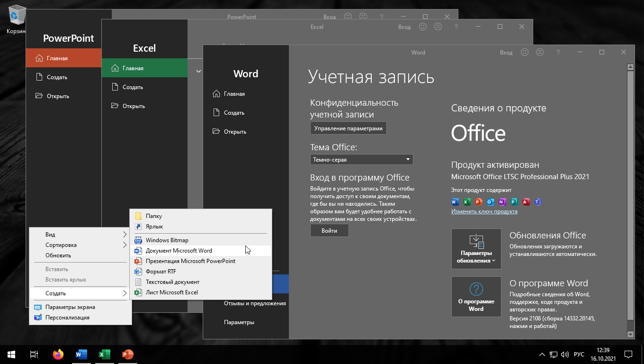Open Task View on the taskbar

pos(34,355)
